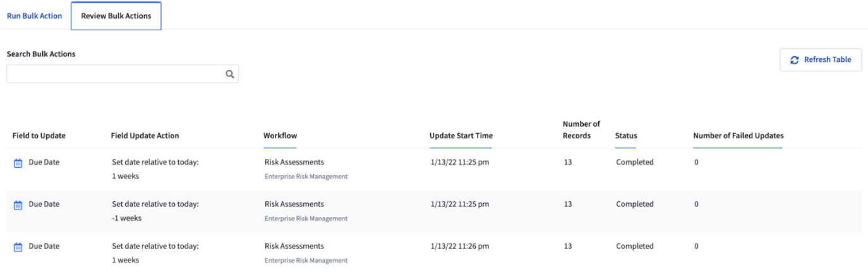Click the magnifying glass search icon
This screenshot has height=275, width=868.
coord(230,74)
